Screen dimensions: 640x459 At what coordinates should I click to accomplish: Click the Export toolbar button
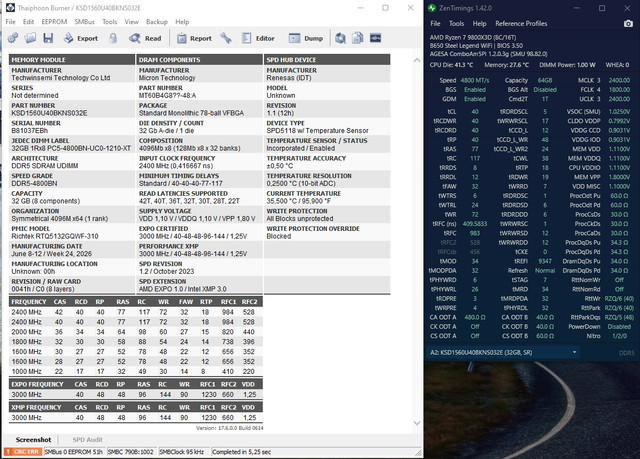(81, 38)
